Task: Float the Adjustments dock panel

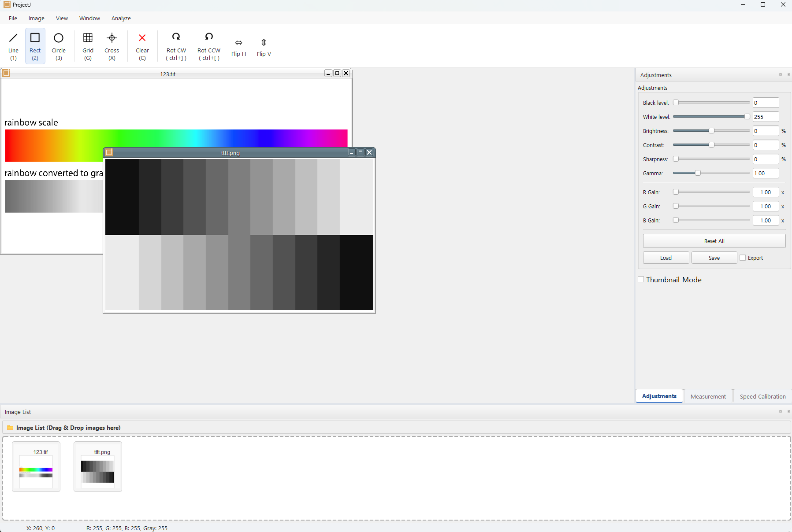Action: tap(781, 74)
